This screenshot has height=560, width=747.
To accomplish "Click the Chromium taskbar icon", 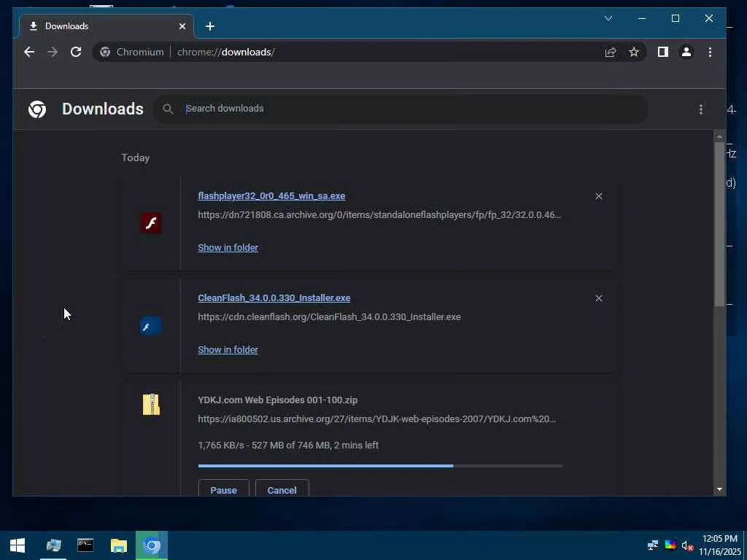I will tap(152, 545).
